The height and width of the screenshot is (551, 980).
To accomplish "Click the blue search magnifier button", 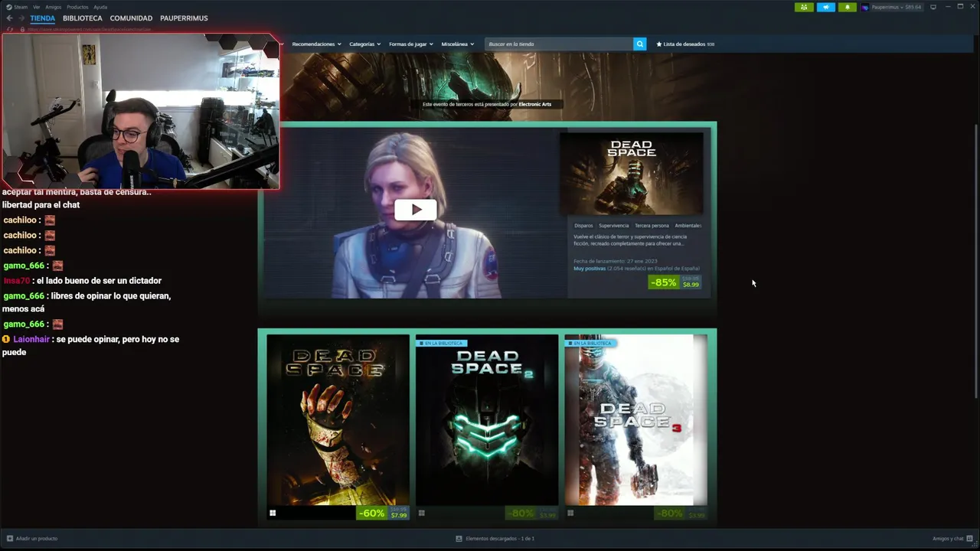I will pos(640,44).
